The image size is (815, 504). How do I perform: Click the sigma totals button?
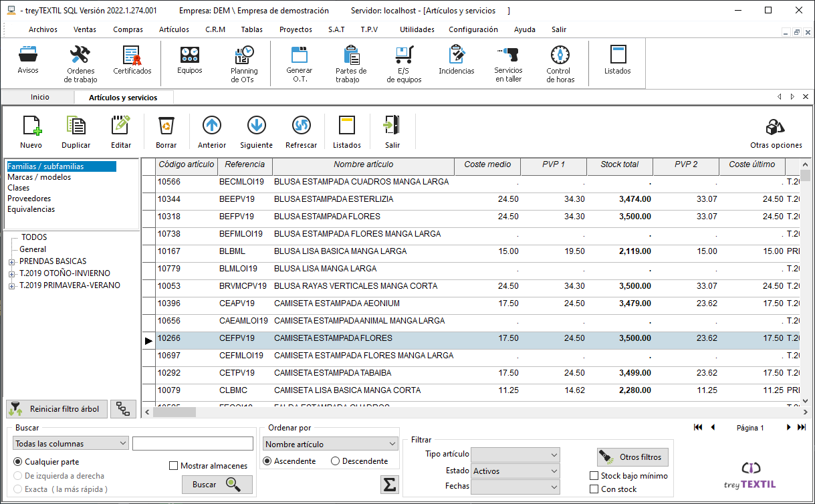tap(389, 485)
